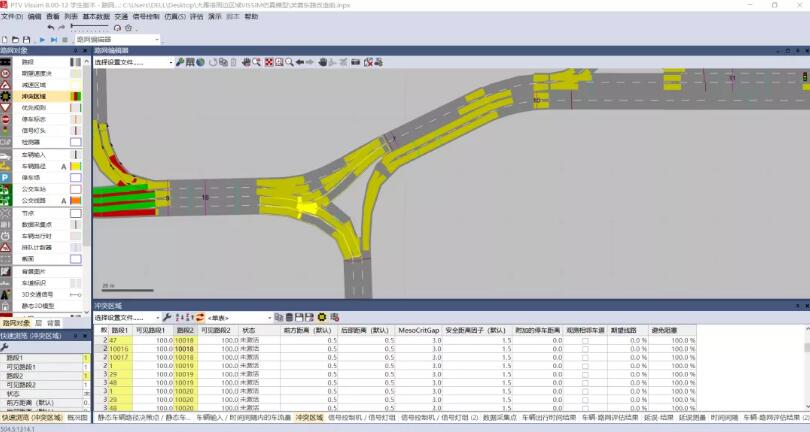Adjust the simulation speed slider

(90, 26)
